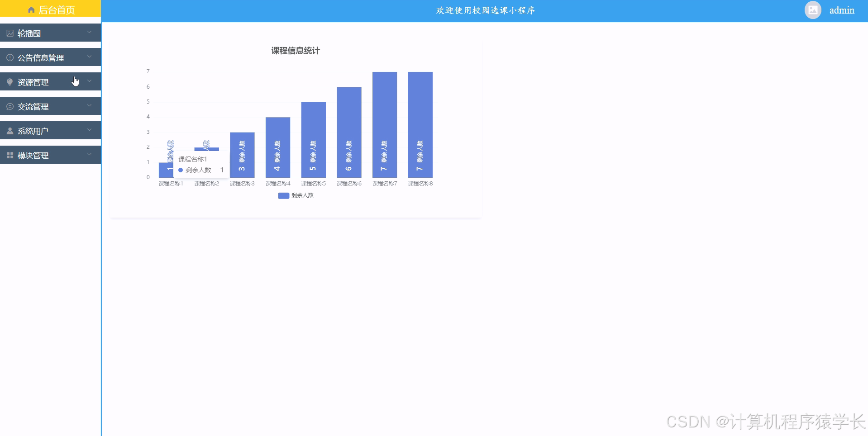Click the blue 剩余人数 legend swatch

pyautogui.click(x=283, y=195)
